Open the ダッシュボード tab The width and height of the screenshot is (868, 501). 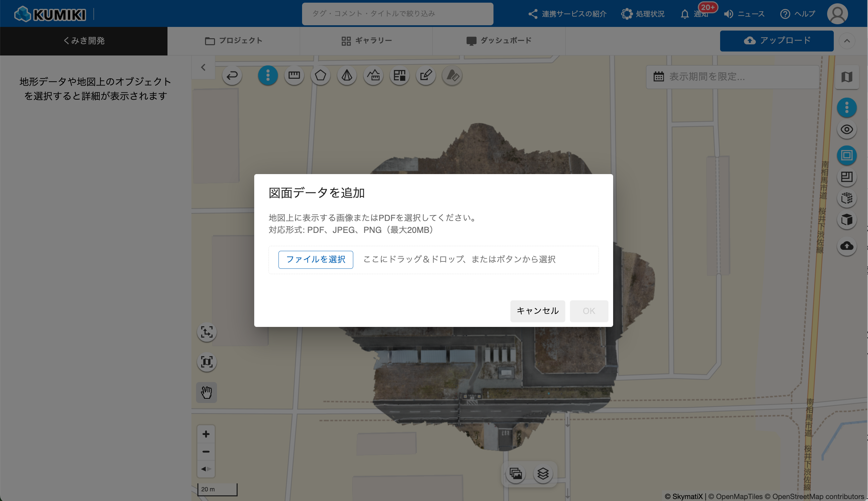point(499,41)
